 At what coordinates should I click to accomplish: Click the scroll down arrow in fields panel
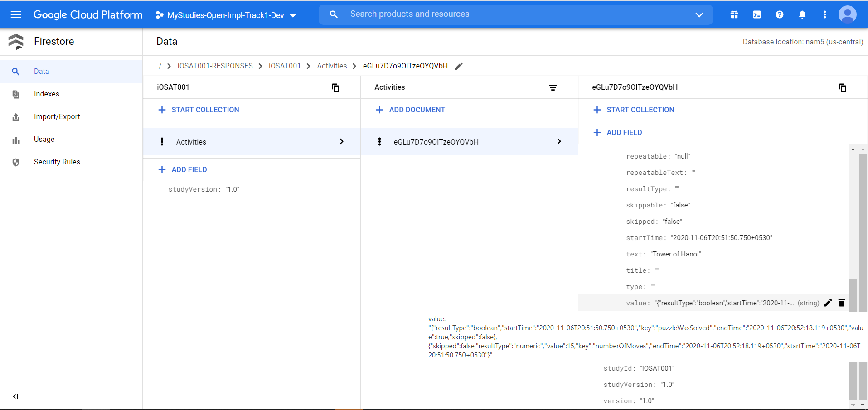(x=853, y=405)
